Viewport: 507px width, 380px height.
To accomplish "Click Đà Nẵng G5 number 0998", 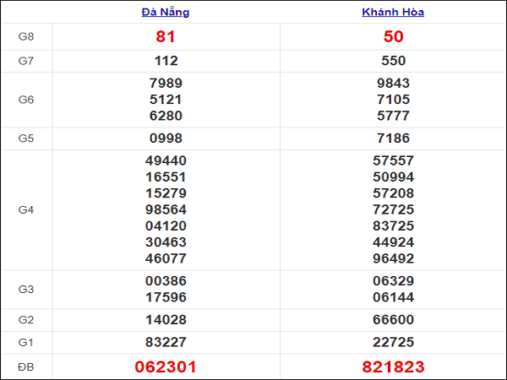I will pos(166,138).
